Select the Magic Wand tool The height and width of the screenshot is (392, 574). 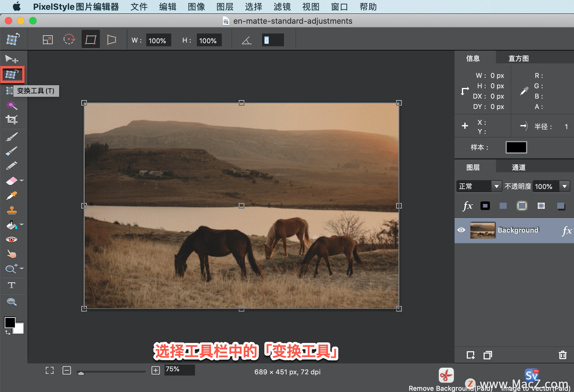(11, 105)
